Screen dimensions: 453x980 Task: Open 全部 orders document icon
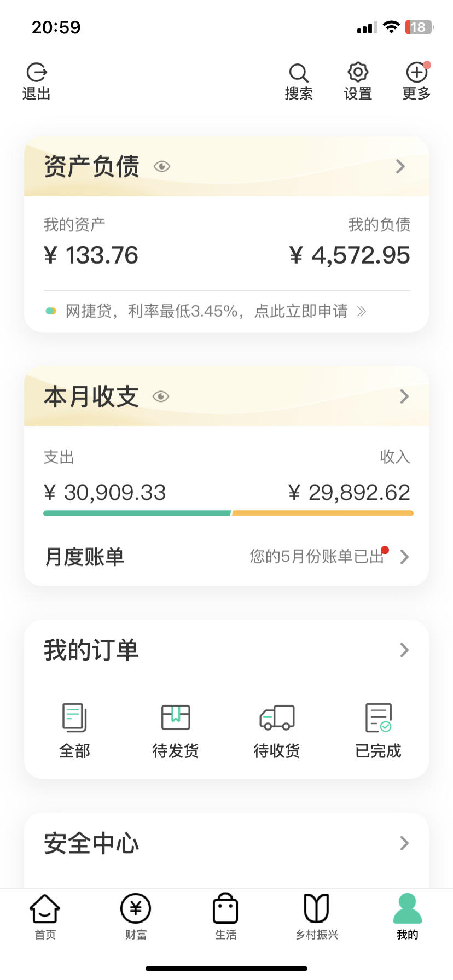click(74, 717)
